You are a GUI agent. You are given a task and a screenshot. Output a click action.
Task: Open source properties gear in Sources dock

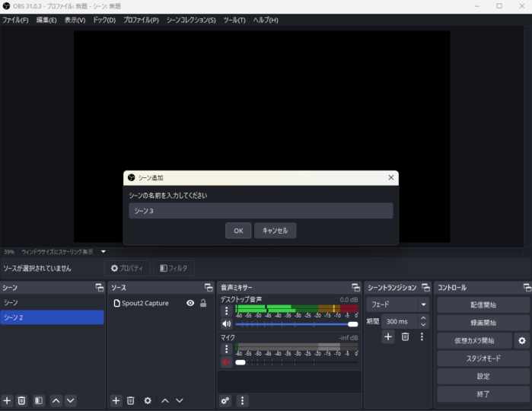click(148, 401)
